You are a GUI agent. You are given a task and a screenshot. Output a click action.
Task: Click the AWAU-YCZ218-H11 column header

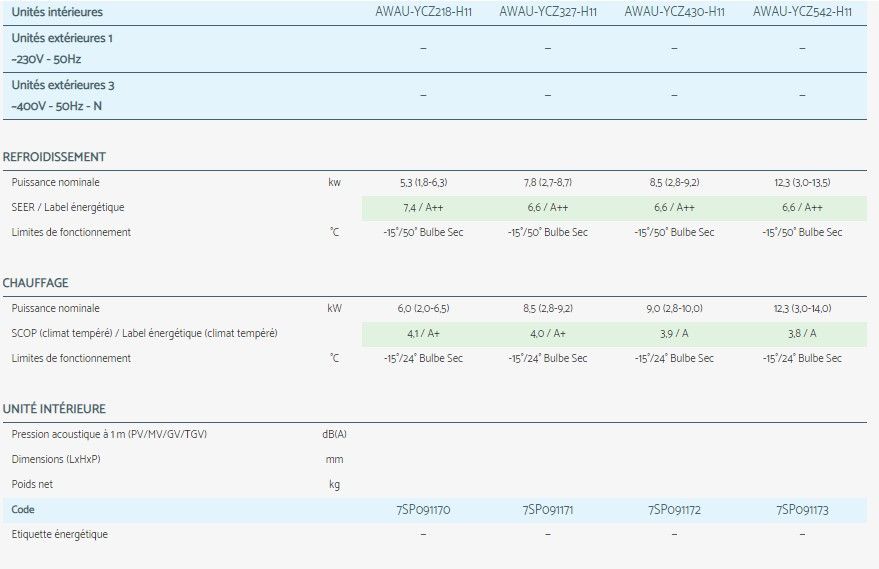pyautogui.click(x=422, y=12)
